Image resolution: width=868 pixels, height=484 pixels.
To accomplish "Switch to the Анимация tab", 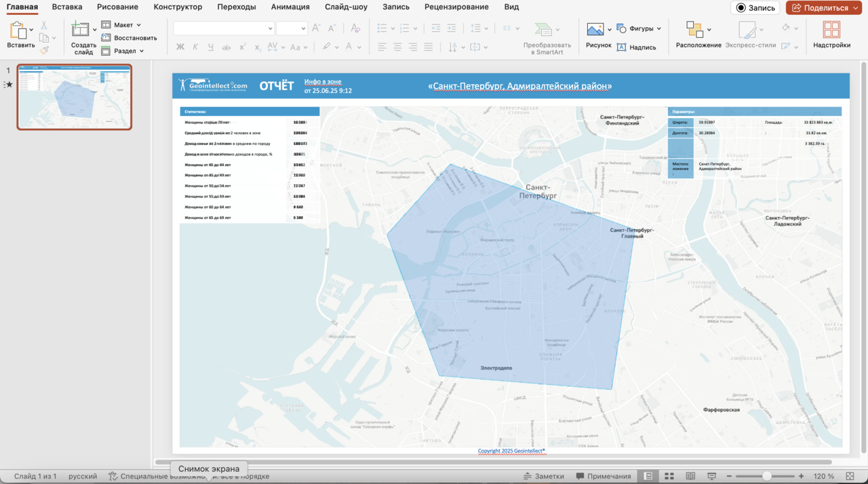I will click(290, 7).
